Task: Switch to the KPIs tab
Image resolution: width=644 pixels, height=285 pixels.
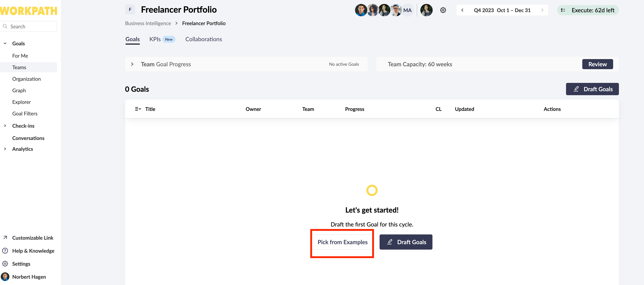Action: pos(155,39)
